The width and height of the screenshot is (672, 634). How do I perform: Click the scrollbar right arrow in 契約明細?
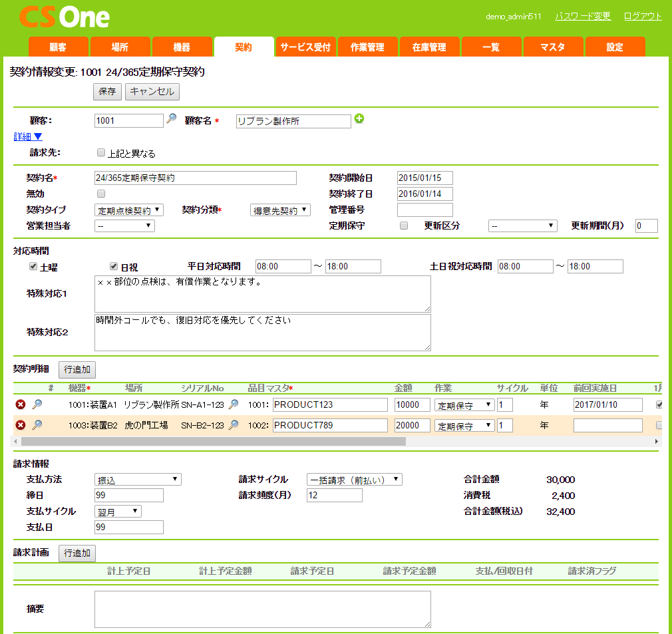[657, 441]
